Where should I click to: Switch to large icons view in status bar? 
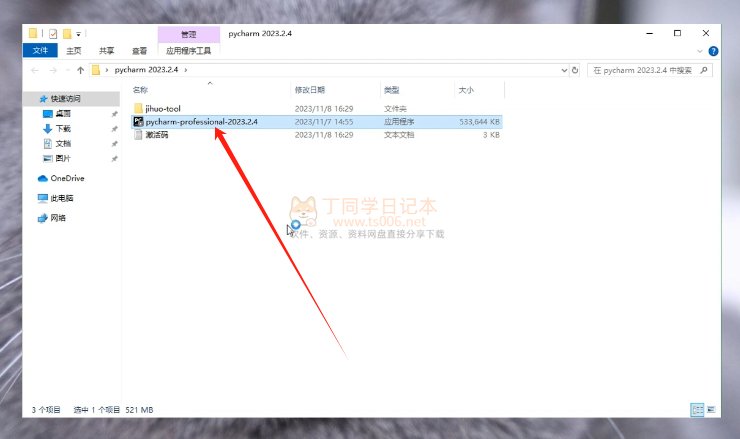pyautogui.click(x=711, y=410)
